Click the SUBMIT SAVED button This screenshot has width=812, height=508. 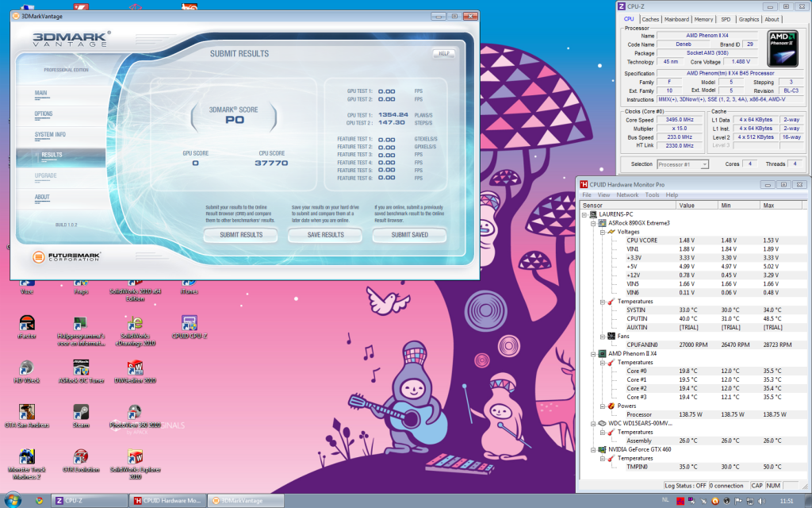click(x=410, y=235)
